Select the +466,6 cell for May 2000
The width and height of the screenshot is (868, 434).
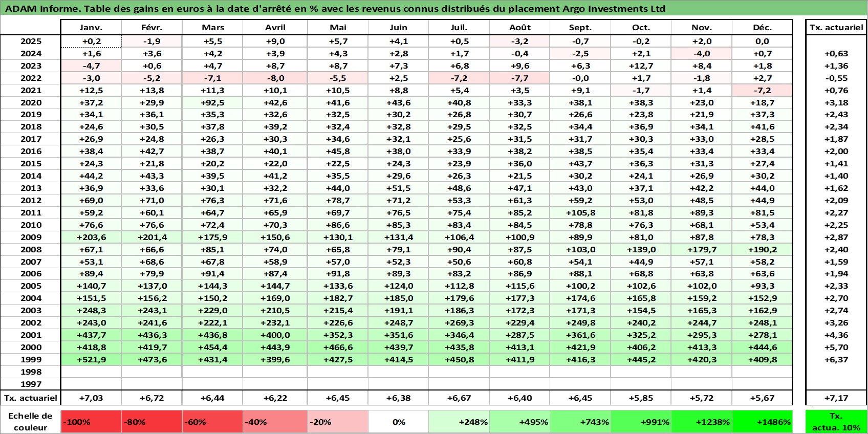[x=338, y=347]
